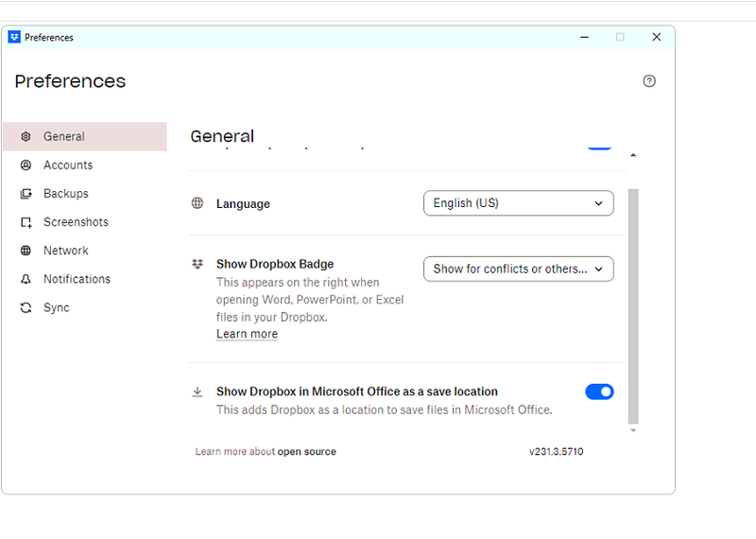Open help via the question mark icon
756x539 pixels.
point(649,81)
